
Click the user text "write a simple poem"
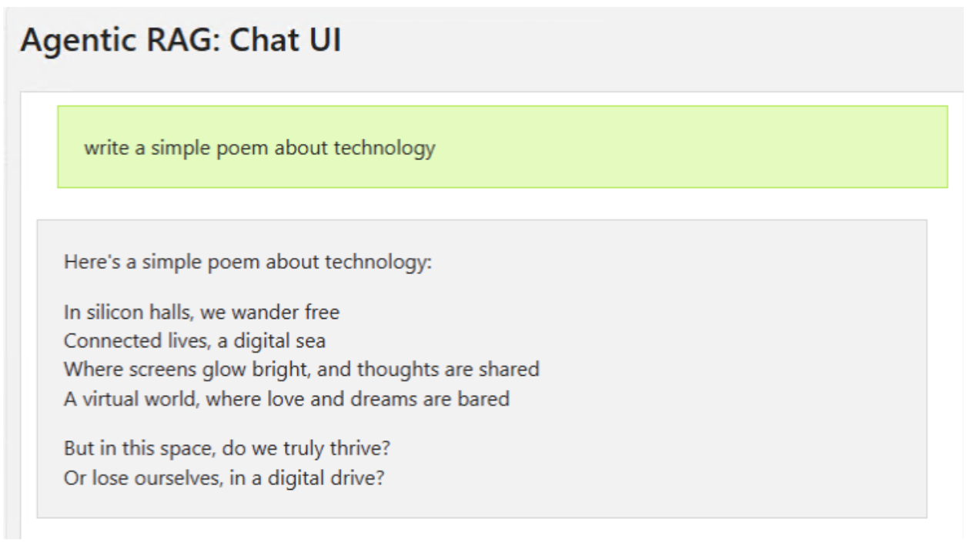pyautogui.click(x=166, y=147)
